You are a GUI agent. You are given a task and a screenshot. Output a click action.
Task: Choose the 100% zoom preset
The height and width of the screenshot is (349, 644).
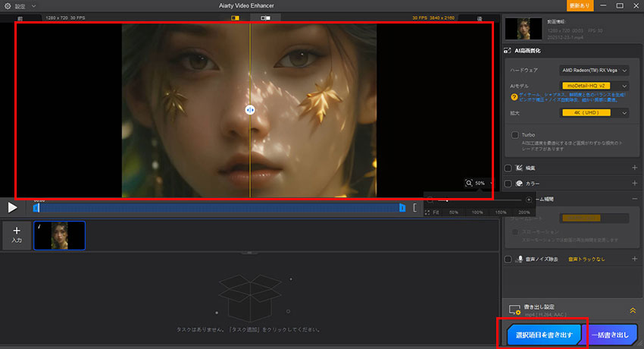(477, 212)
